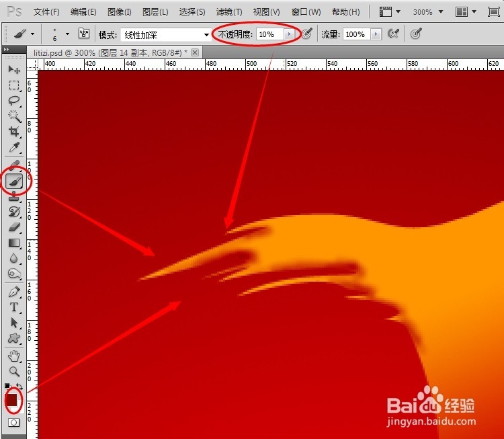
Task: Select the Dodge tool
Action: [14, 274]
